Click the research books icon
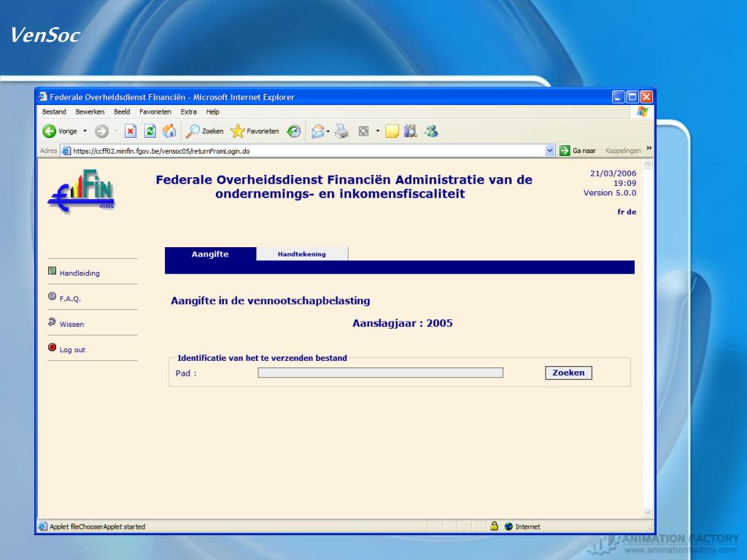Image resolution: width=747 pixels, height=560 pixels. (x=410, y=131)
